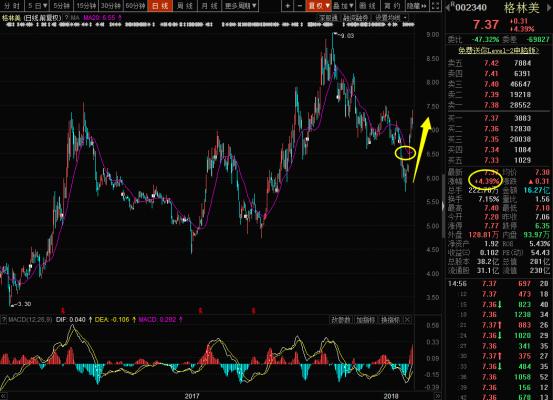The image size is (553, 400).
Task: Close the MACD indicator panel with the X
Action: click(407, 320)
